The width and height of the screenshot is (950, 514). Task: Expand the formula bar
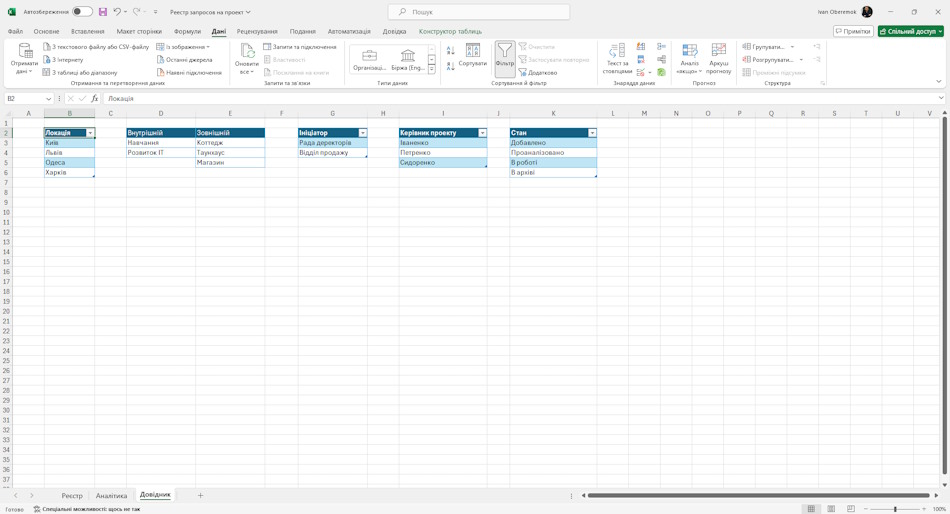pyautogui.click(x=941, y=98)
